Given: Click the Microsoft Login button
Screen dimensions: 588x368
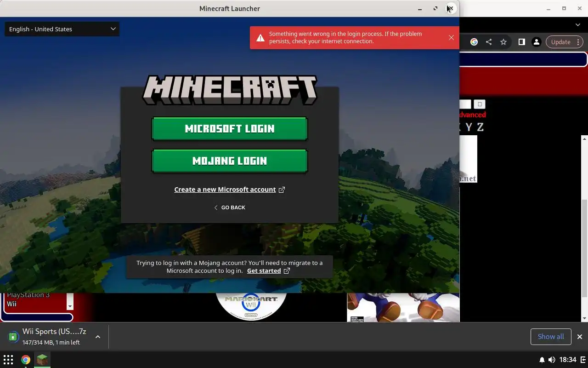Looking at the screenshot, I should pos(229,129).
